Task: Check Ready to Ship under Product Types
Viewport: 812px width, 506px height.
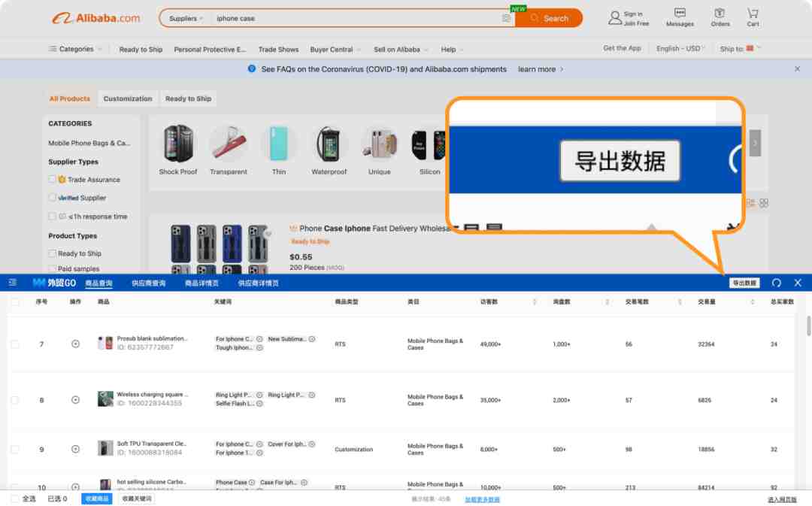Action: point(52,253)
